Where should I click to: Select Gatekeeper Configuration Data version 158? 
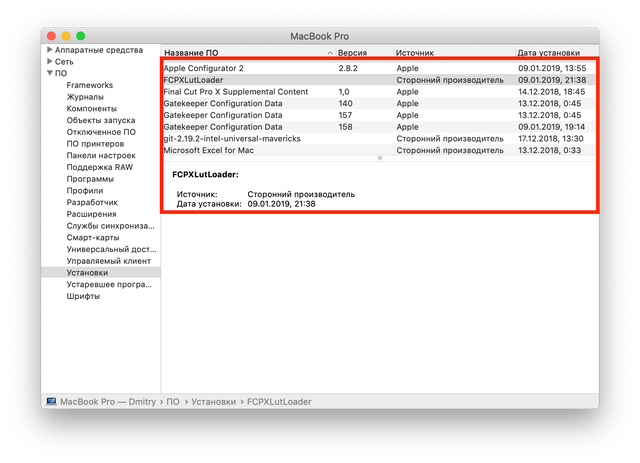click(x=380, y=127)
